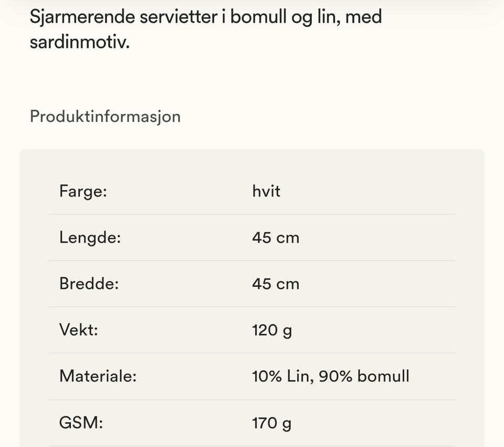Click the word sardinmotiv in description
Viewport: 504px width, 447px height.
[x=80, y=42]
